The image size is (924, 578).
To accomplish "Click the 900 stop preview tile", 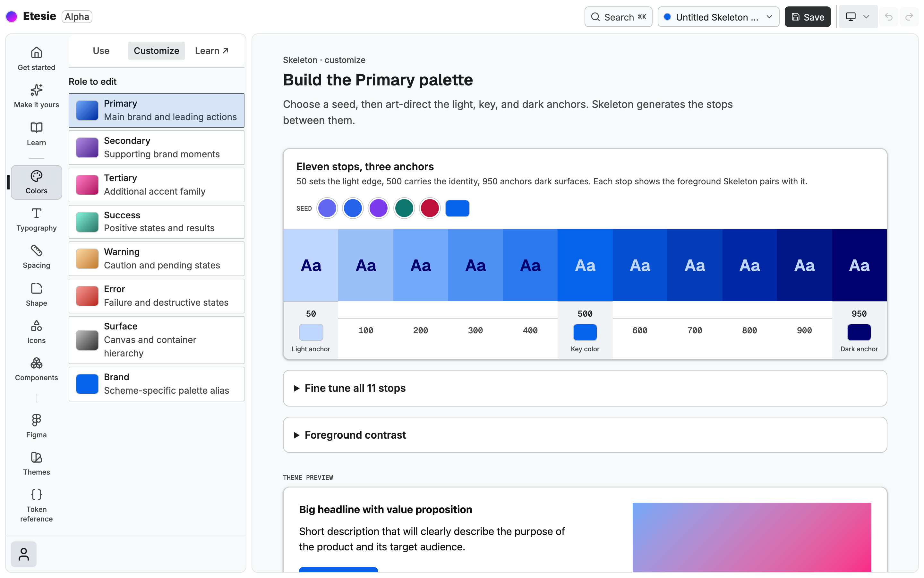I will pos(805,265).
